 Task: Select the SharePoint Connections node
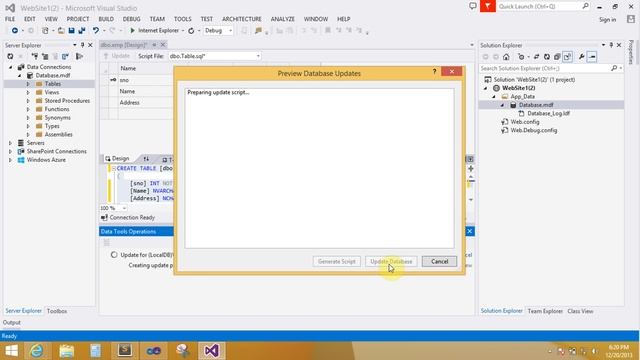pos(56,151)
